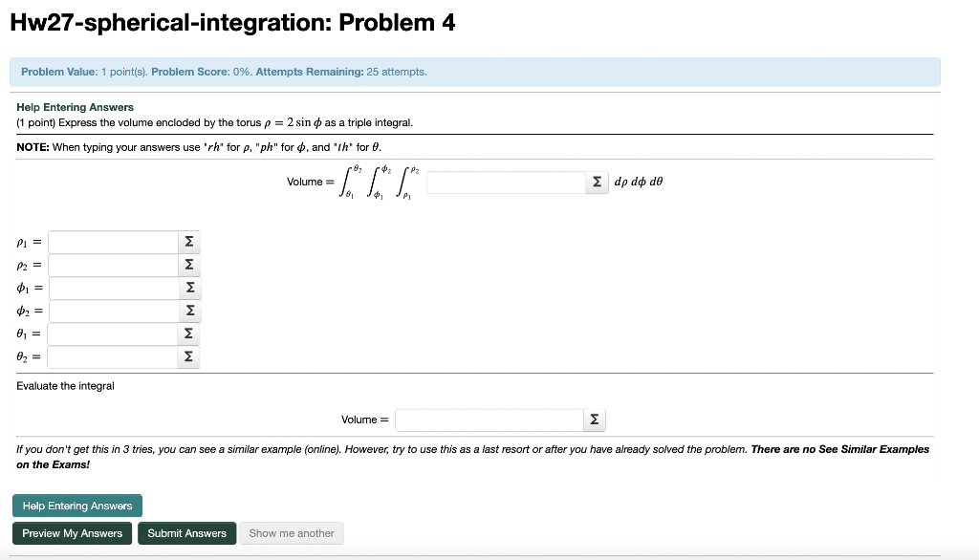Click the teal Help Entering Answers button
The width and height of the screenshot is (979, 560).
76,506
